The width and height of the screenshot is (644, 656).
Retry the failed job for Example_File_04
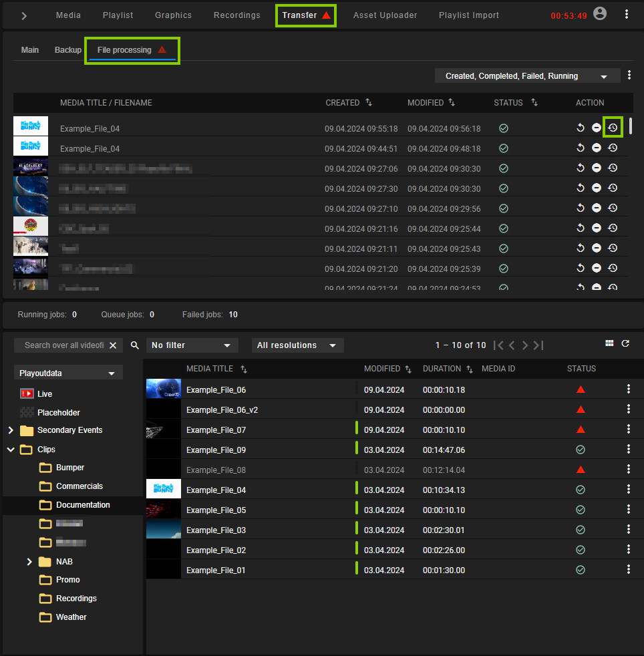click(x=581, y=127)
